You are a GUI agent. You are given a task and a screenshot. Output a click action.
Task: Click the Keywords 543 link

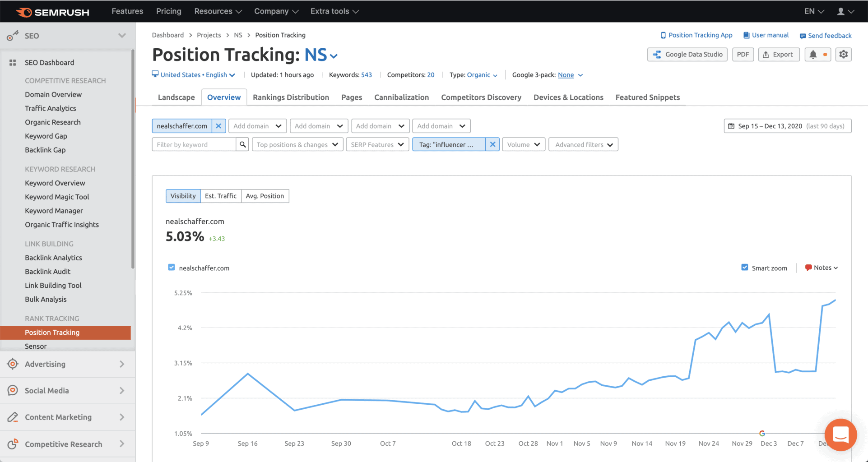point(366,75)
